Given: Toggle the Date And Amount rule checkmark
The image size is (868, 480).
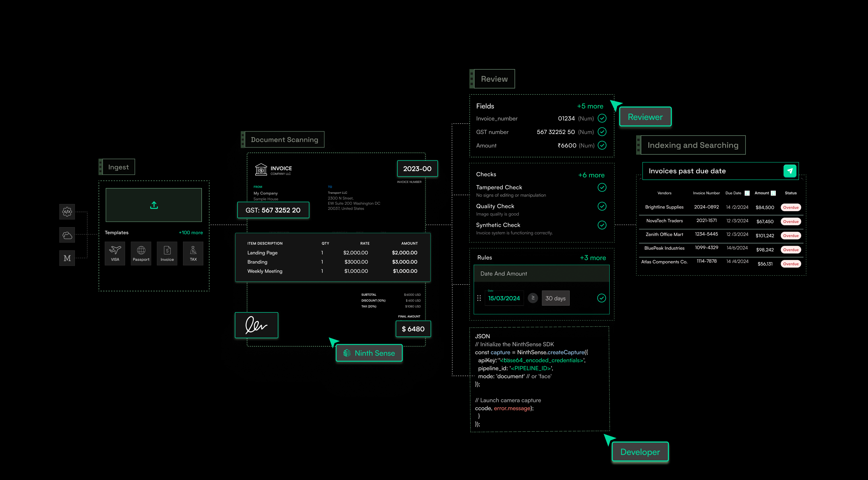Looking at the screenshot, I should coord(602,298).
